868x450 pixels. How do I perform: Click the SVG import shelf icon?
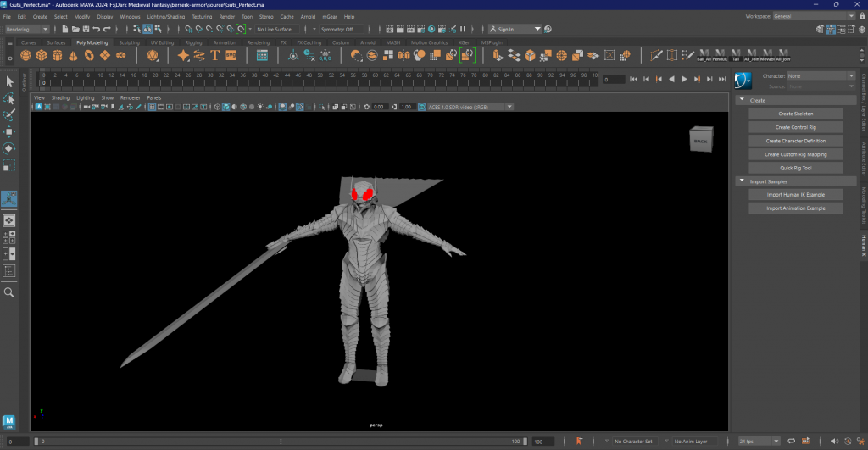coord(231,55)
